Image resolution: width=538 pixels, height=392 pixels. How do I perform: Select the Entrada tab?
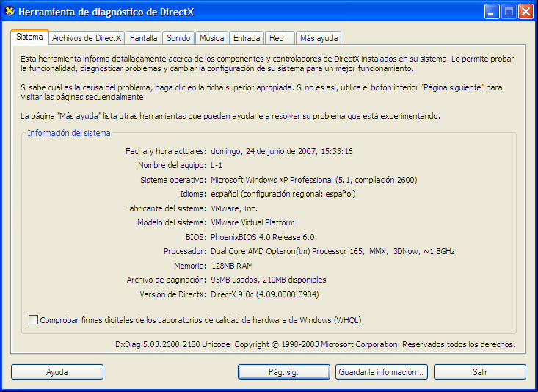247,37
